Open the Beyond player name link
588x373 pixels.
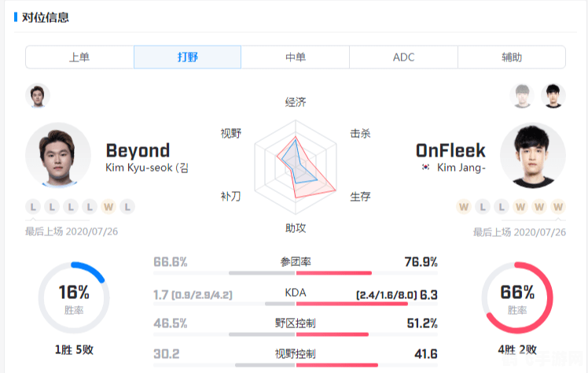[x=138, y=150]
